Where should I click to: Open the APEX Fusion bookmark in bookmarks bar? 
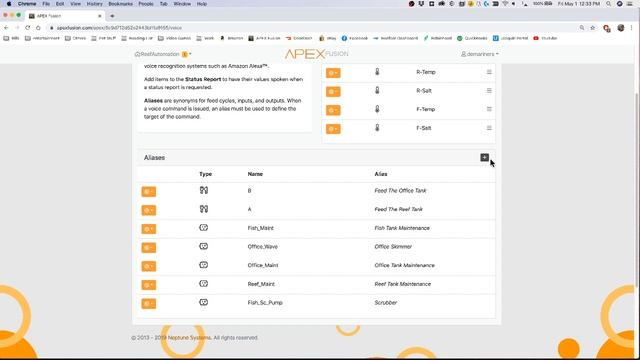pyautogui.click(x=264, y=38)
